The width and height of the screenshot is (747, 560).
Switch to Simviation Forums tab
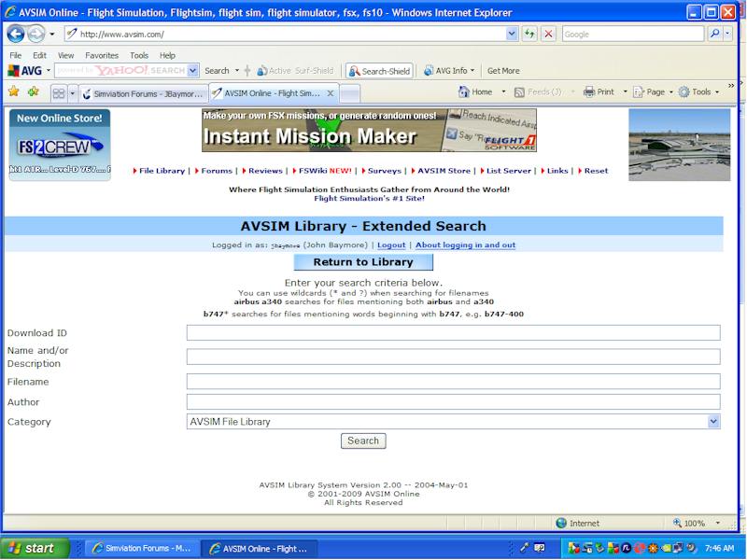[141, 93]
